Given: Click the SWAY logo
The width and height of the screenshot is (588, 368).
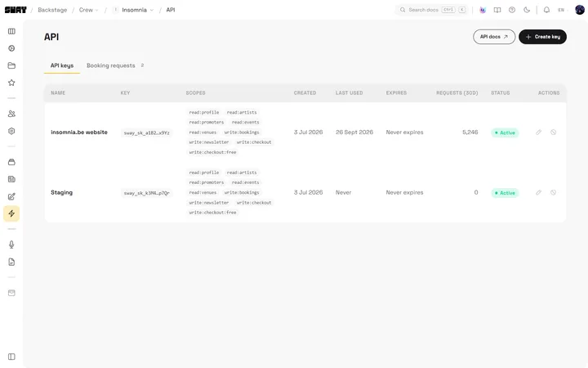Looking at the screenshot, I should pos(16,10).
